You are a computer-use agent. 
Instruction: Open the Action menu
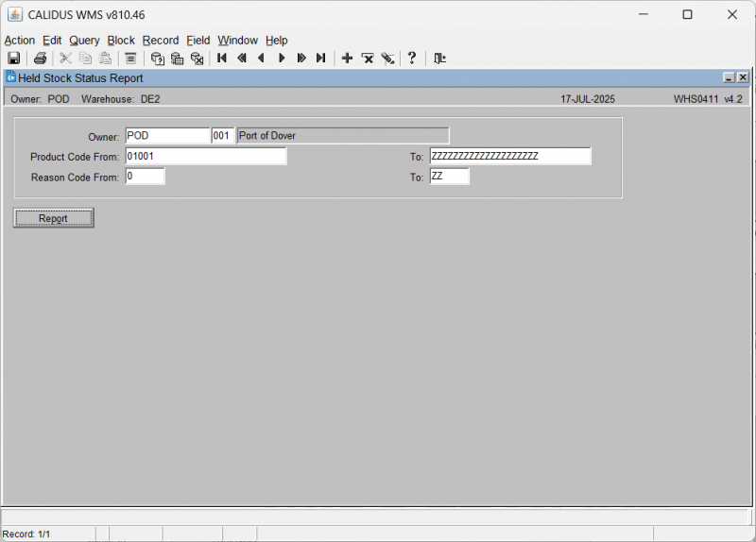click(x=20, y=41)
